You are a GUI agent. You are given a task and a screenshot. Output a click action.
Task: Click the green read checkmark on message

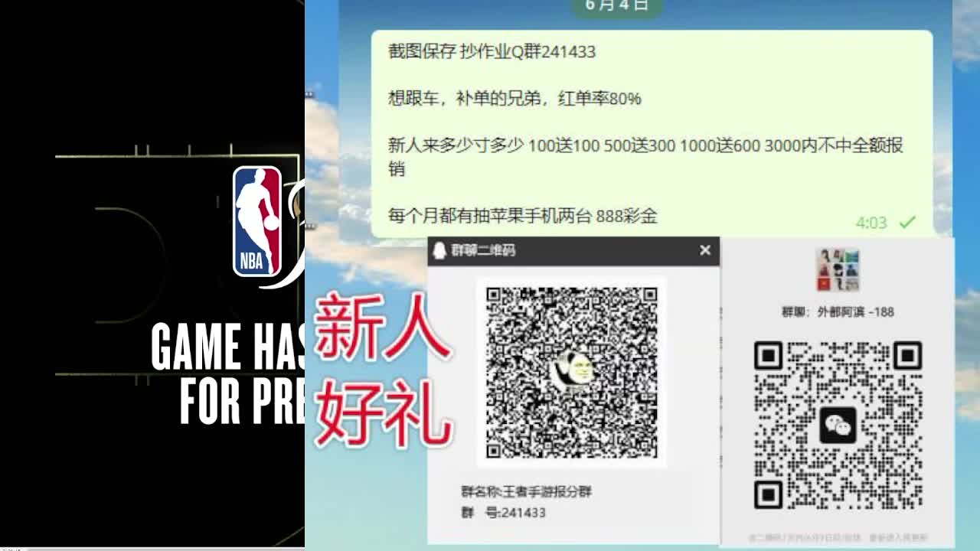[x=907, y=223]
